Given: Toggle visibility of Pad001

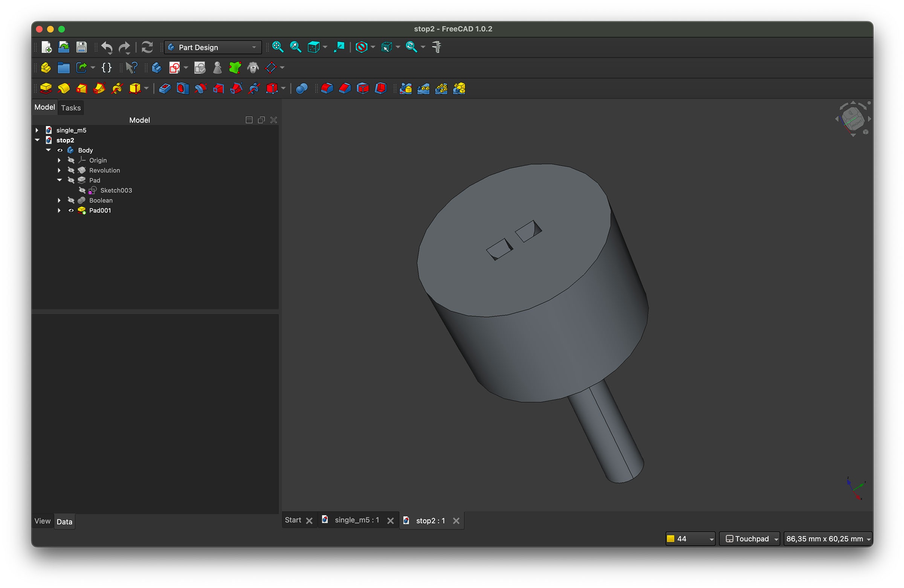Looking at the screenshot, I should tap(71, 211).
